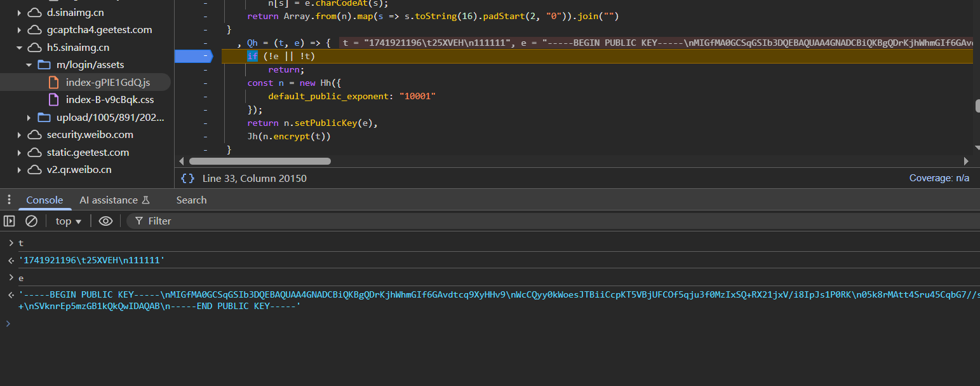Select the index-gPIE1GdQ.js file

point(107,82)
